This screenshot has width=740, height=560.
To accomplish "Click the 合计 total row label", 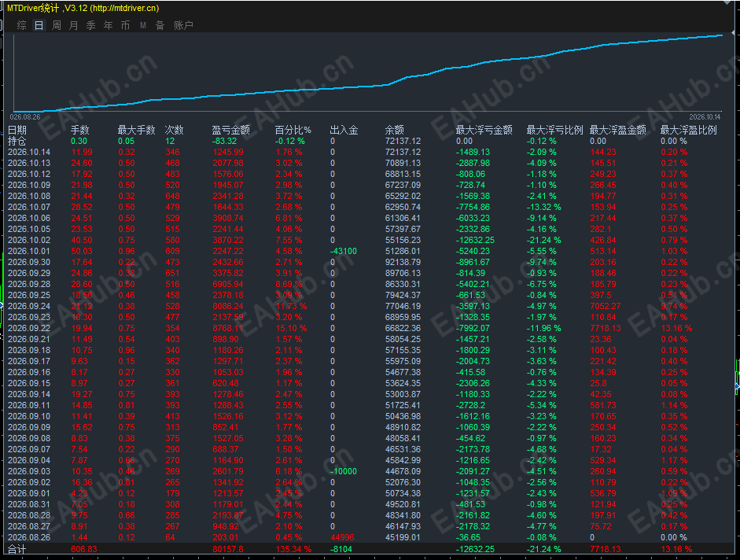I will coord(17,549).
